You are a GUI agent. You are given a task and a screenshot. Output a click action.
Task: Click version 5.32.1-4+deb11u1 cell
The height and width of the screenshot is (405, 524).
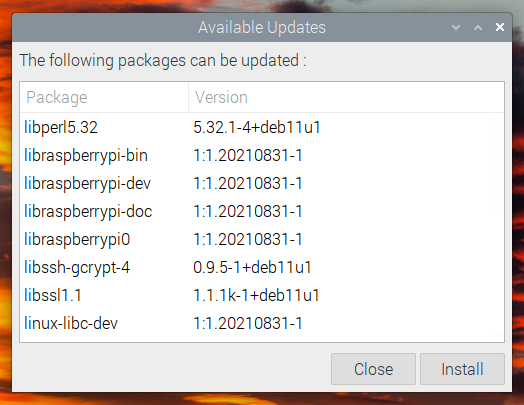(257, 127)
